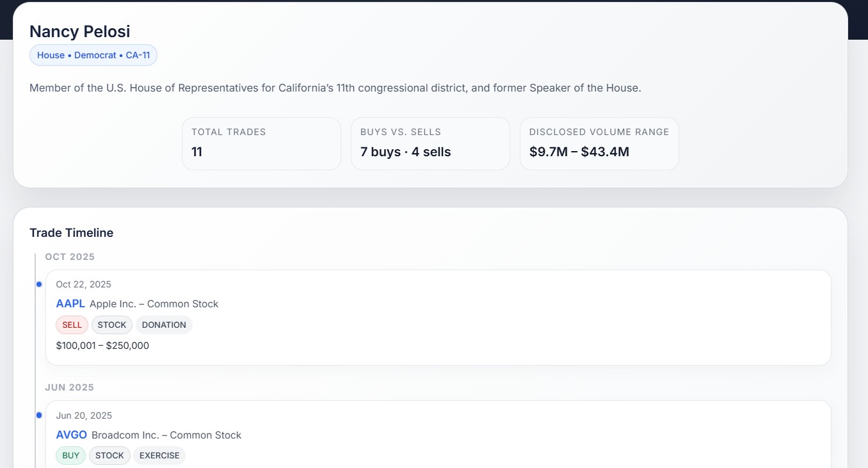Click the SELL badge on the Apple trade
The image size is (868, 468).
(72, 325)
